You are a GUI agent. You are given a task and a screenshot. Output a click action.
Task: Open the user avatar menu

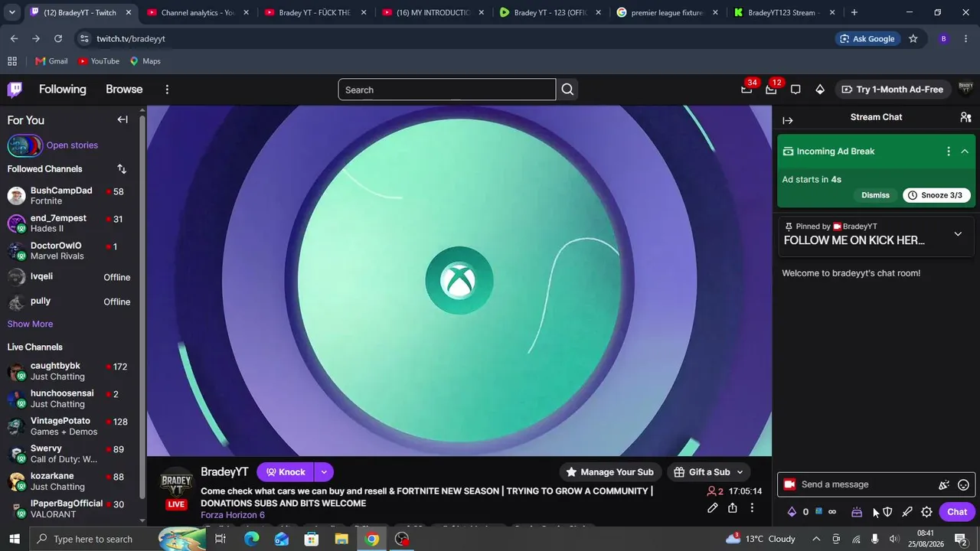pos(965,90)
